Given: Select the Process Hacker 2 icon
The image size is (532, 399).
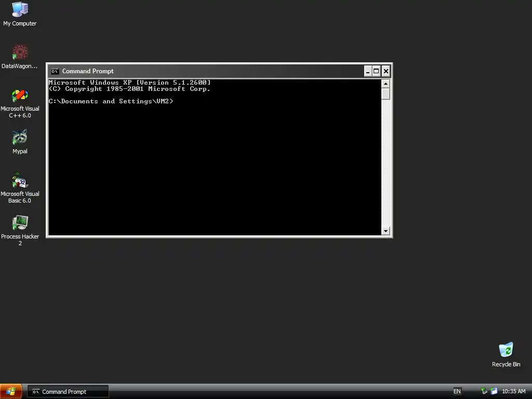Looking at the screenshot, I should click(x=20, y=230).
